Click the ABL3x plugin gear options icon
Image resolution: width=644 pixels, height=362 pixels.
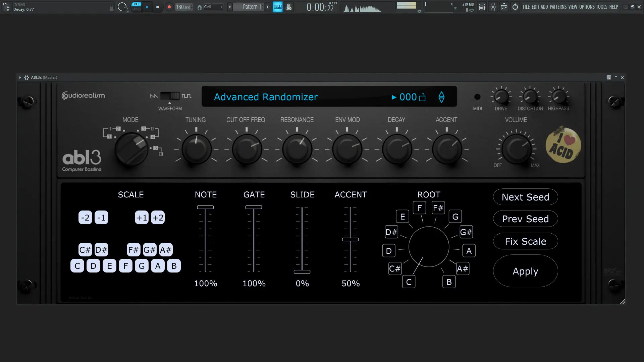pos(26,77)
